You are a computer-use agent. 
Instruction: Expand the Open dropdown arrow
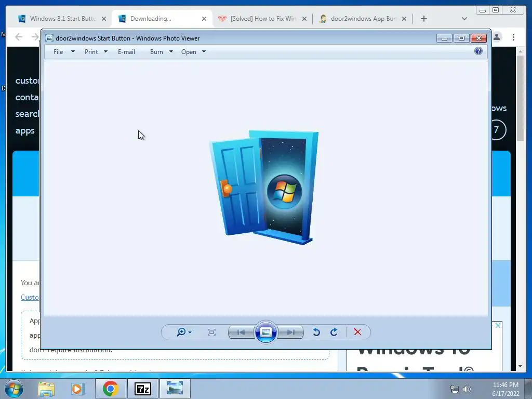pyautogui.click(x=204, y=51)
